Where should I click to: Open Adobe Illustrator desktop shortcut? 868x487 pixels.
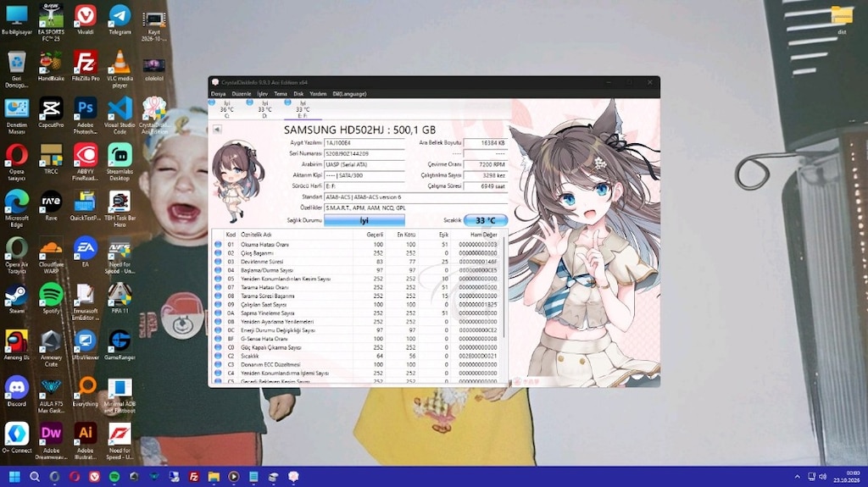tap(86, 441)
